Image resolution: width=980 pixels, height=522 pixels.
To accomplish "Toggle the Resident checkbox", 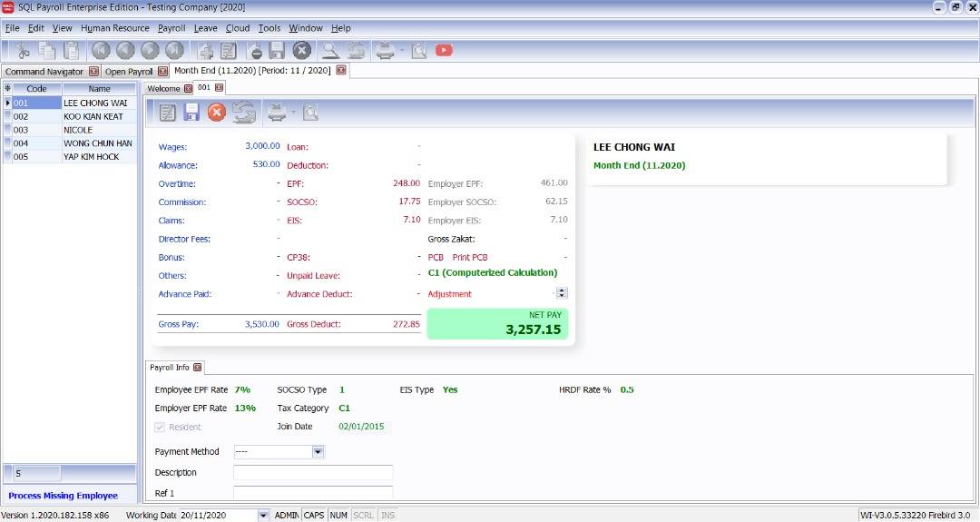I will [161, 427].
